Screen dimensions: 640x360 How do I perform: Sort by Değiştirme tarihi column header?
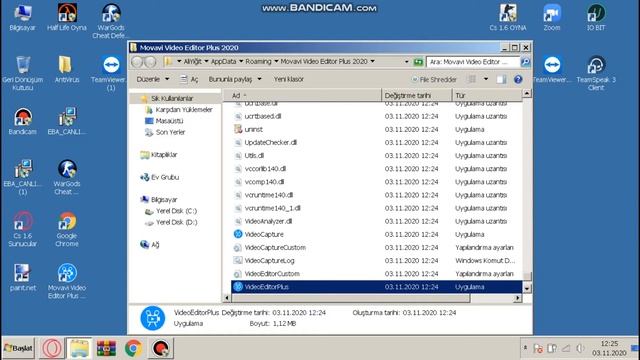point(417,96)
